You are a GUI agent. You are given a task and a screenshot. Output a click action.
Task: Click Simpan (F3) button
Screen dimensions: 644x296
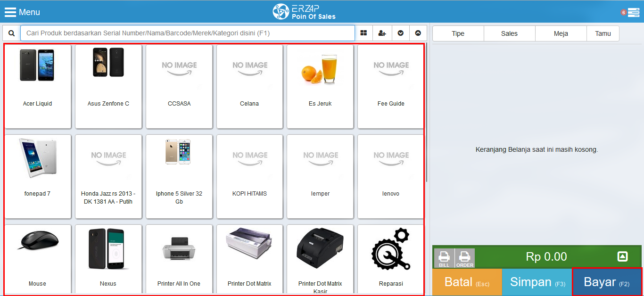point(537,282)
